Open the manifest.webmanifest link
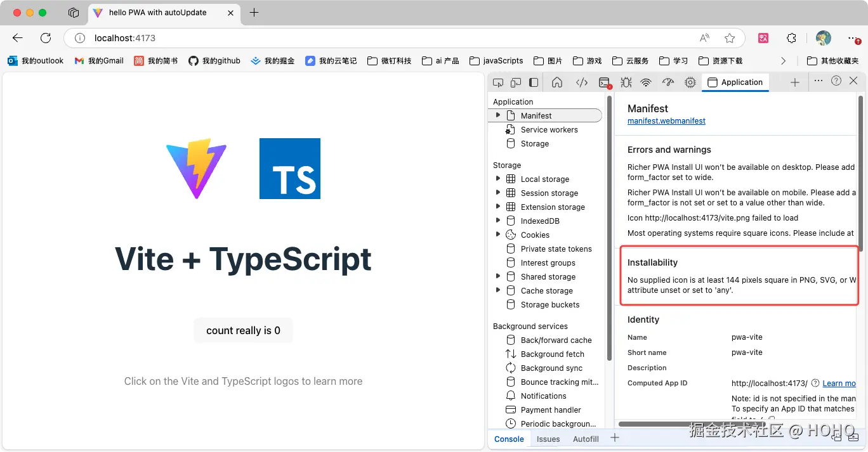Viewport: 868px width, 452px height. tap(666, 121)
